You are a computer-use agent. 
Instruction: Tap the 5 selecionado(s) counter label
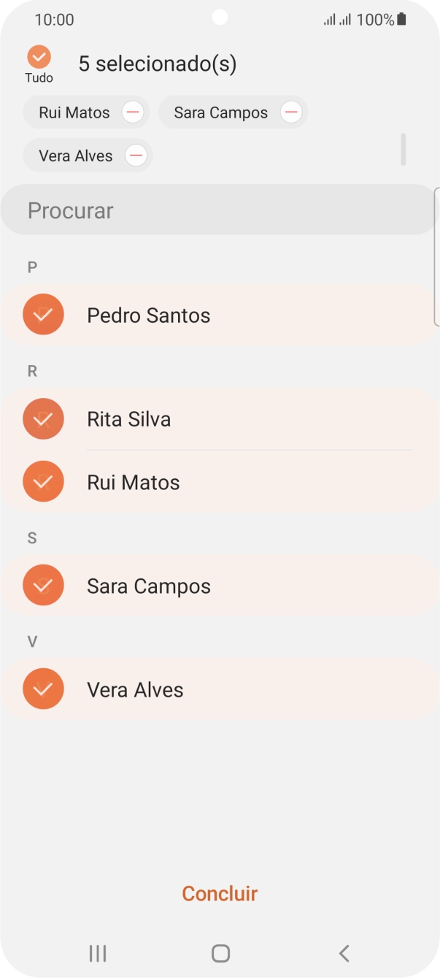(157, 64)
